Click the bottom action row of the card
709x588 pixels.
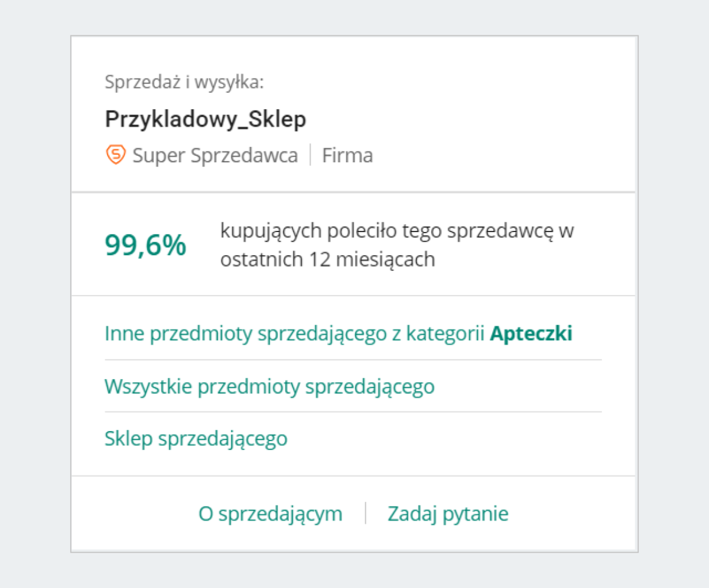click(x=353, y=513)
